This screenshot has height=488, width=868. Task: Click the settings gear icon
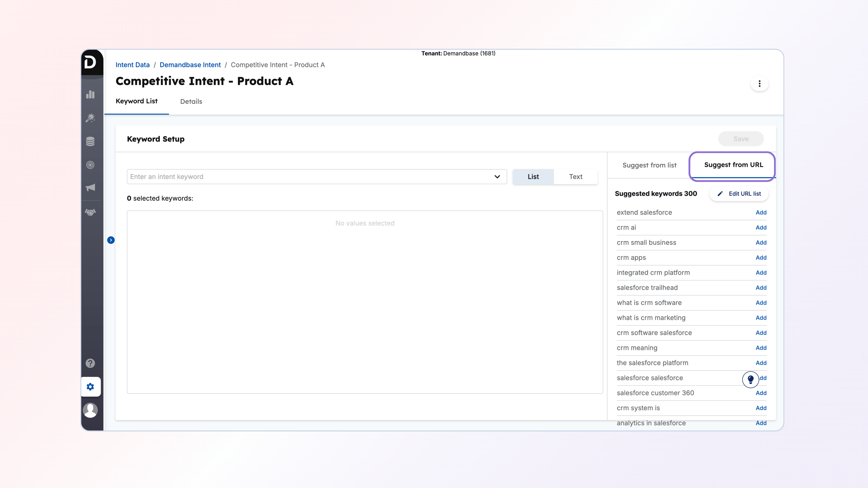point(90,387)
